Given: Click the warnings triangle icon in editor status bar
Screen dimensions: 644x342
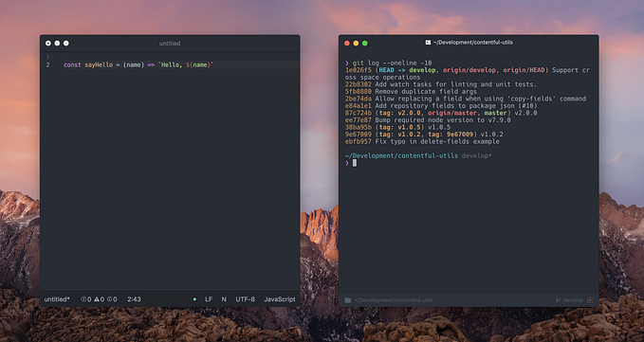Looking at the screenshot, I should 97,299.
